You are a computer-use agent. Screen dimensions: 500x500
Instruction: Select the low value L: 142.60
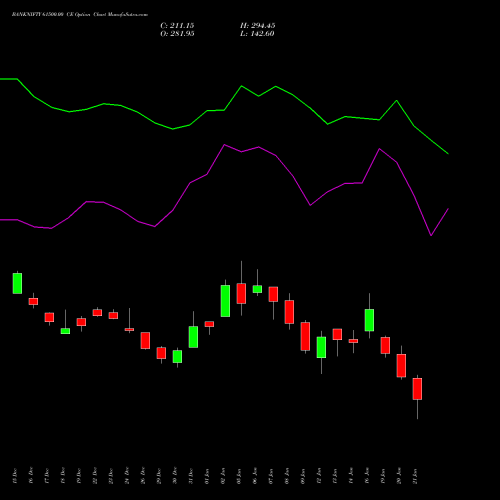click(x=257, y=34)
